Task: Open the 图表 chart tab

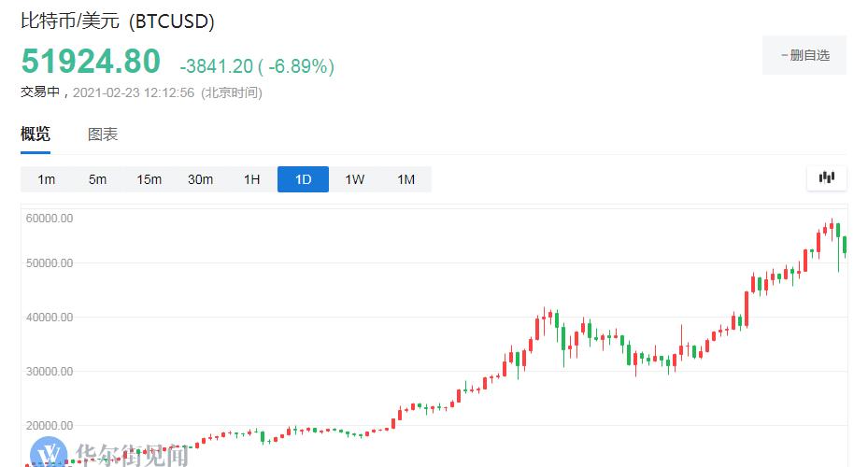Action: click(x=103, y=134)
